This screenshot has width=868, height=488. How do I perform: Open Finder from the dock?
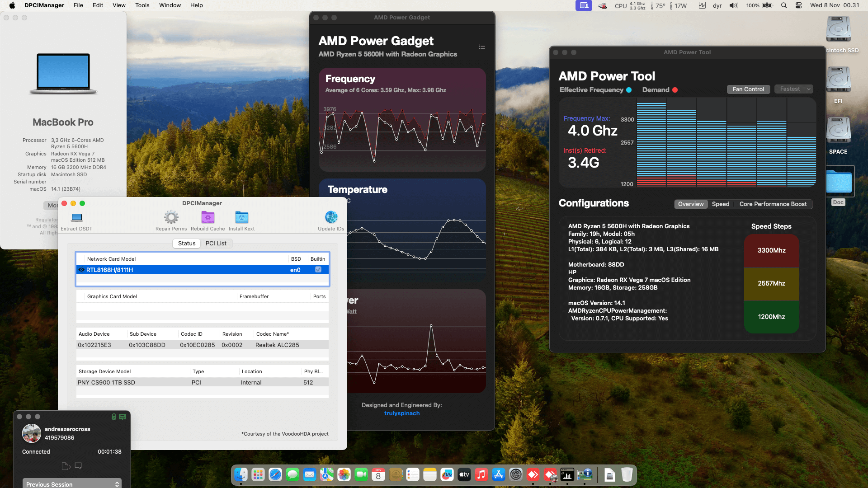[241, 474]
